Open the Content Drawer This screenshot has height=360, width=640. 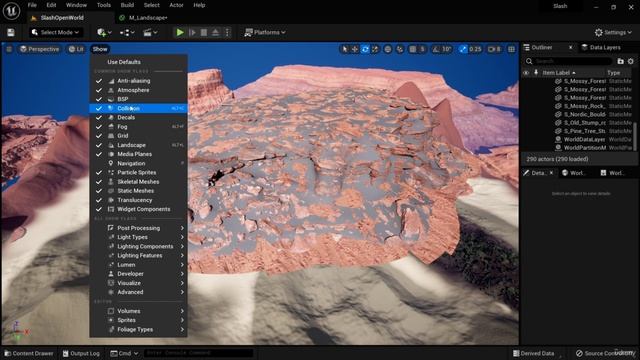pos(29,353)
